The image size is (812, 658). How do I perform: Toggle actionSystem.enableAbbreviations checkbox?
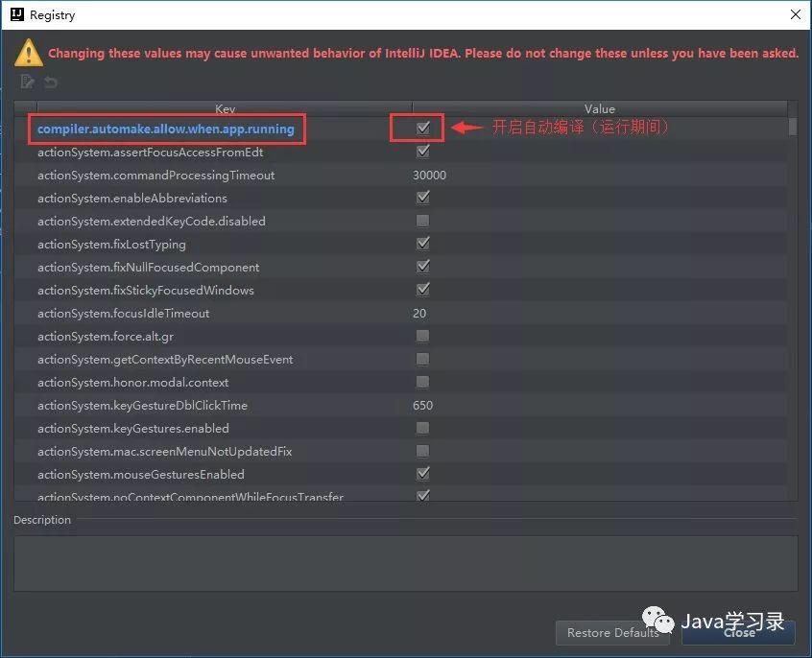click(423, 198)
